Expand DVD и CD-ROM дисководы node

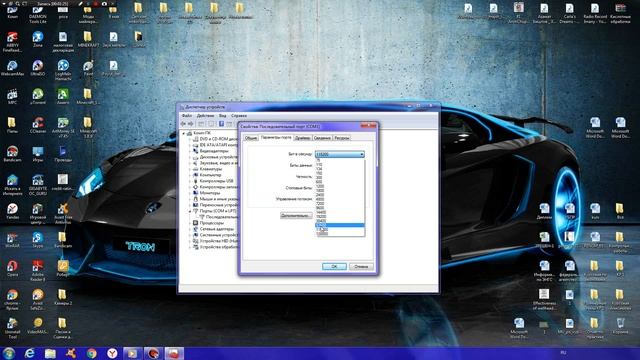[190, 139]
